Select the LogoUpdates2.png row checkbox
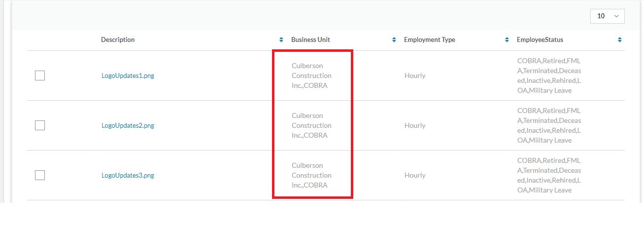 [x=40, y=125]
